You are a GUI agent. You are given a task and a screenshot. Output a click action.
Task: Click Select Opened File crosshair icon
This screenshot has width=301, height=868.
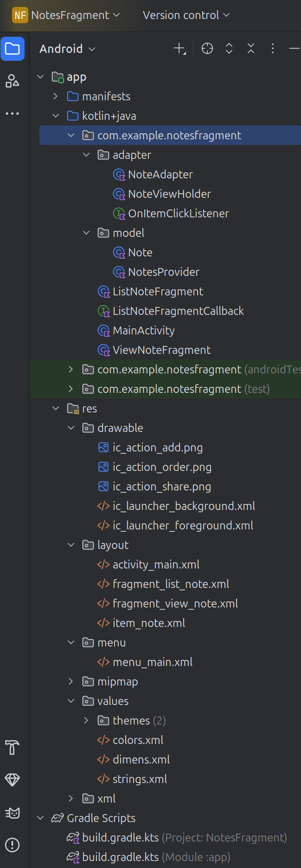[x=207, y=49]
